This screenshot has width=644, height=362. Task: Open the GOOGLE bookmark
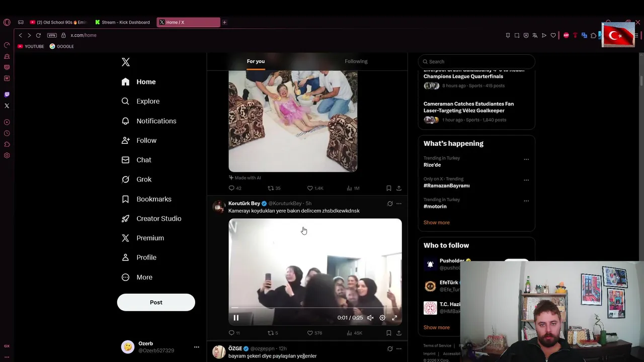pos(62,46)
